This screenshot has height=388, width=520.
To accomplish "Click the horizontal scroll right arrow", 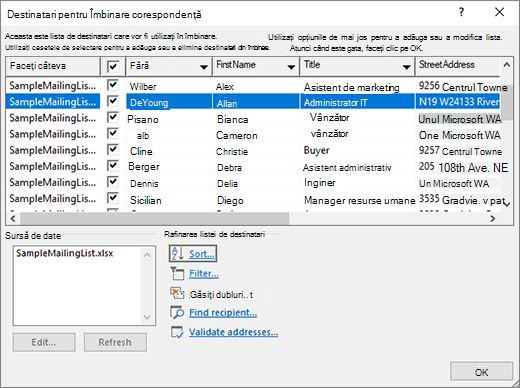I will (493, 219).
